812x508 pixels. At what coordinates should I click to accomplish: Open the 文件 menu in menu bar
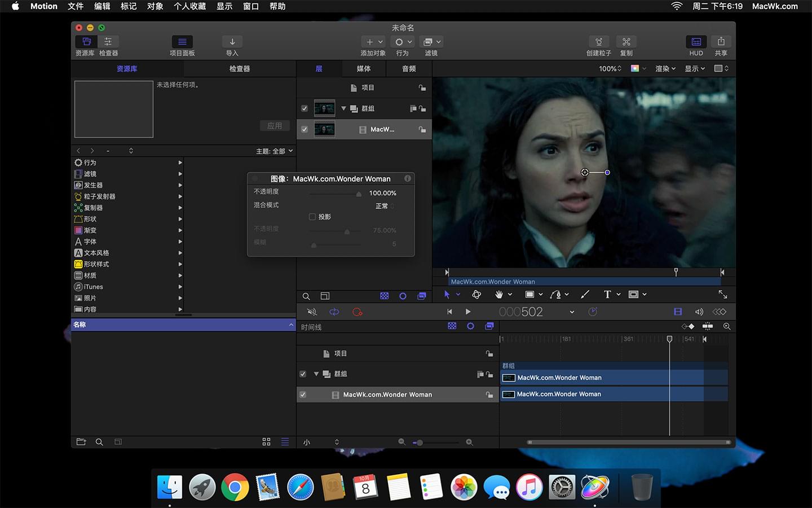click(76, 6)
